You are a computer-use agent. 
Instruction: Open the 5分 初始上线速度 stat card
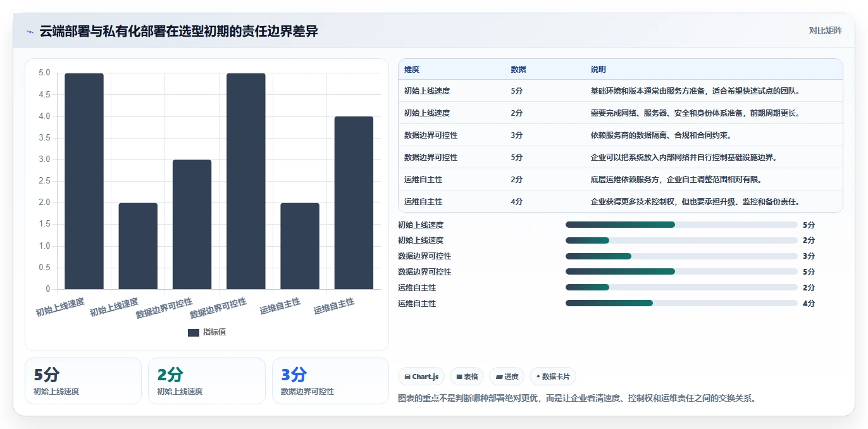tap(83, 381)
